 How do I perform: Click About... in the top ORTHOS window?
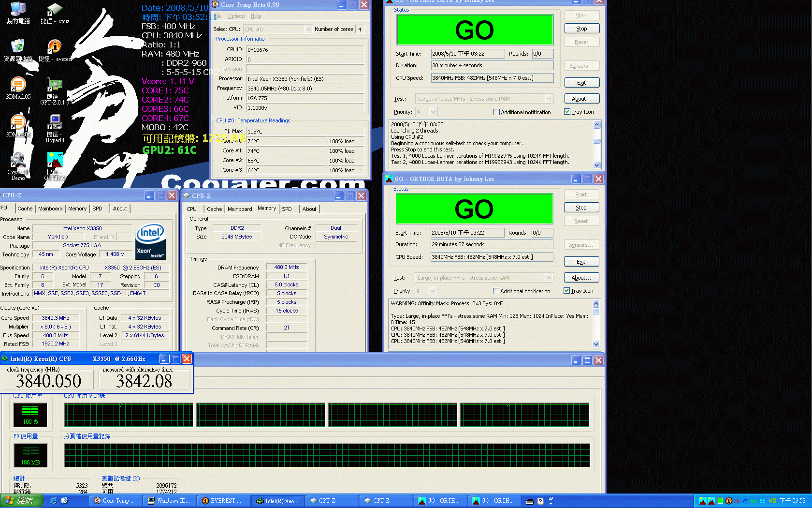point(582,99)
